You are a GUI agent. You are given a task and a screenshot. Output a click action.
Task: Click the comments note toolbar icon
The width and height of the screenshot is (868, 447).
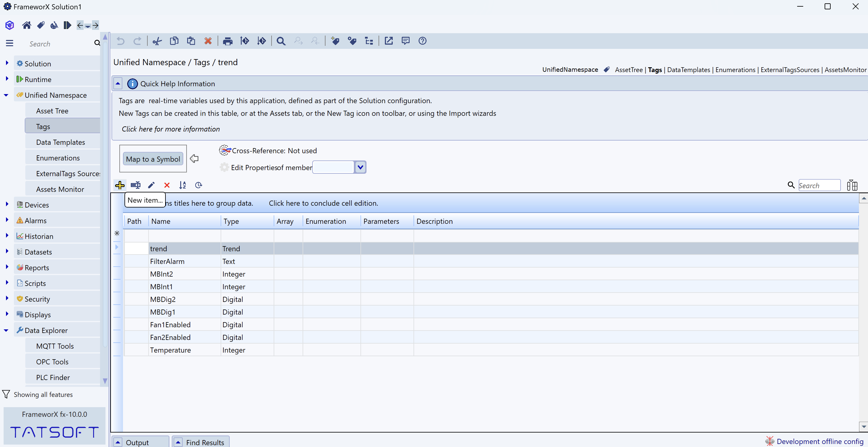405,41
